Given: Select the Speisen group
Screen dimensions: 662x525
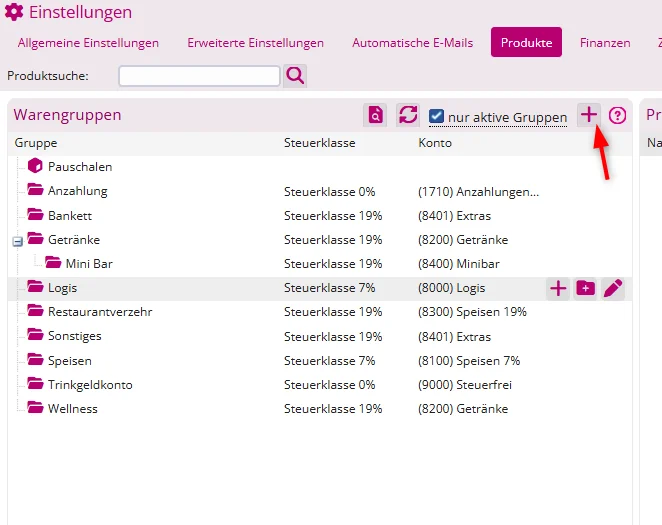Looking at the screenshot, I should coord(70,361).
